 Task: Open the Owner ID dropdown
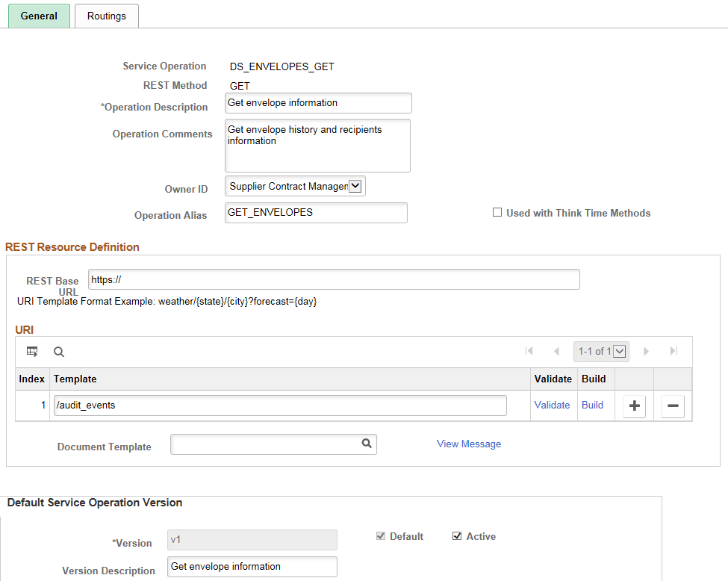click(x=295, y=186)
